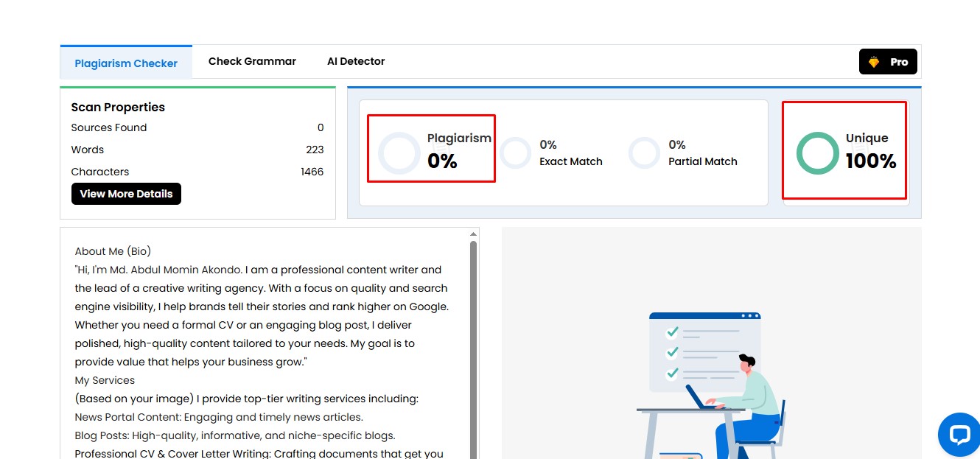Click the Plagiarism 0% circle indicator
Viewport: 980px width, 459px height.
click(399, 153)
